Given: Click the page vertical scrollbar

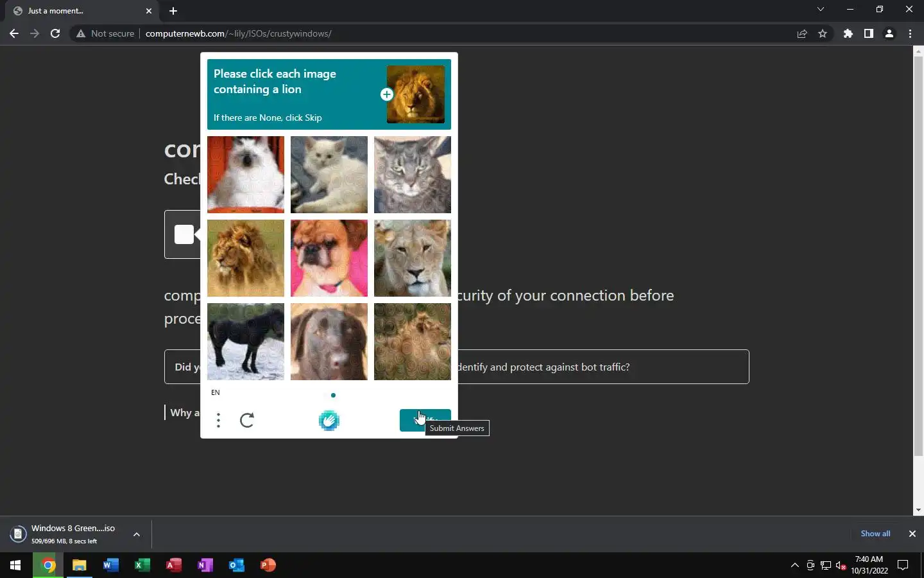Looking at the screenshot, I should 918,257.
